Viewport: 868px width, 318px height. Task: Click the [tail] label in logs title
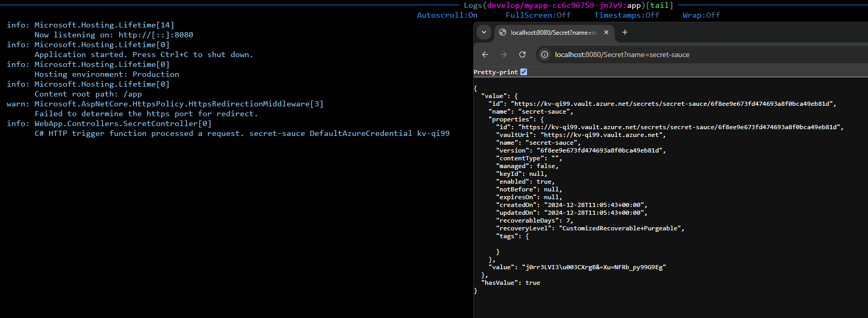pyautogui.click(x=660, y=5)
